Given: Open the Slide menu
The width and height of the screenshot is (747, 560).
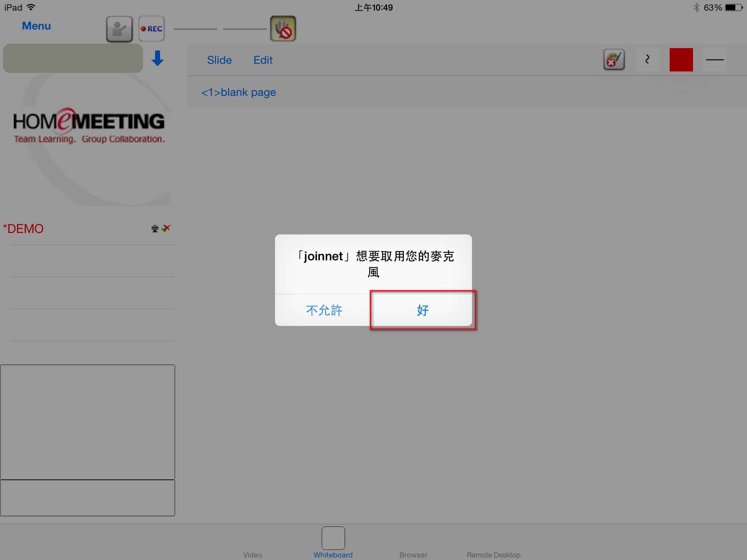Looking at the screenshot, I should pyautogui.click(x=219, y=60).
